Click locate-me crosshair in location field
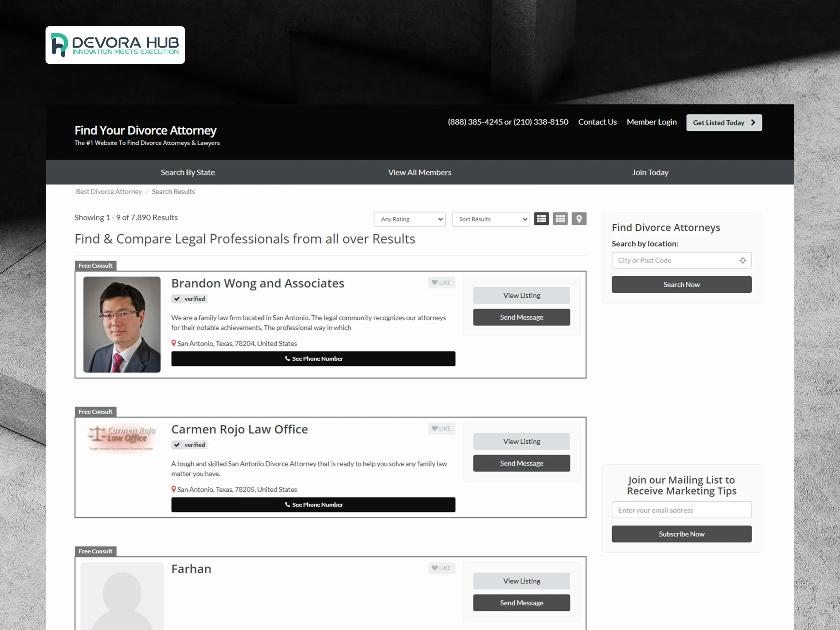 click(x=743, y=260)
